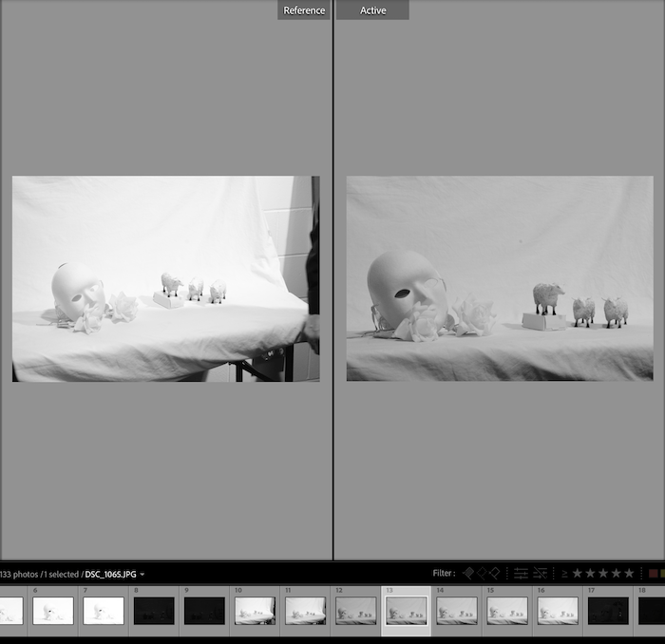Filter by red color label

coord(654,574)
